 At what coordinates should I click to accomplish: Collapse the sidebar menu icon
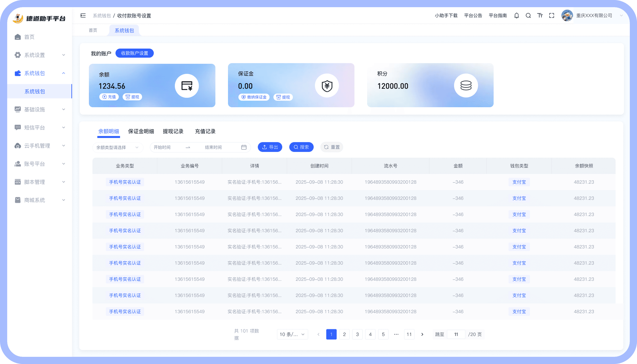83,16
